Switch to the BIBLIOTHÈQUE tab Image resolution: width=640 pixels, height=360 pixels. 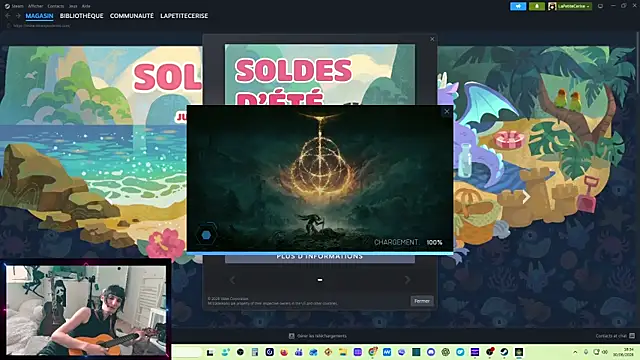coord(82,16)
